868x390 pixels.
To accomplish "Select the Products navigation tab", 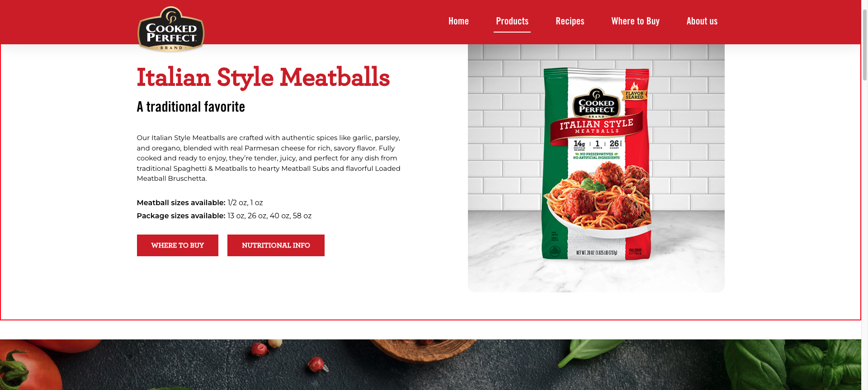I will pos(512,21).
